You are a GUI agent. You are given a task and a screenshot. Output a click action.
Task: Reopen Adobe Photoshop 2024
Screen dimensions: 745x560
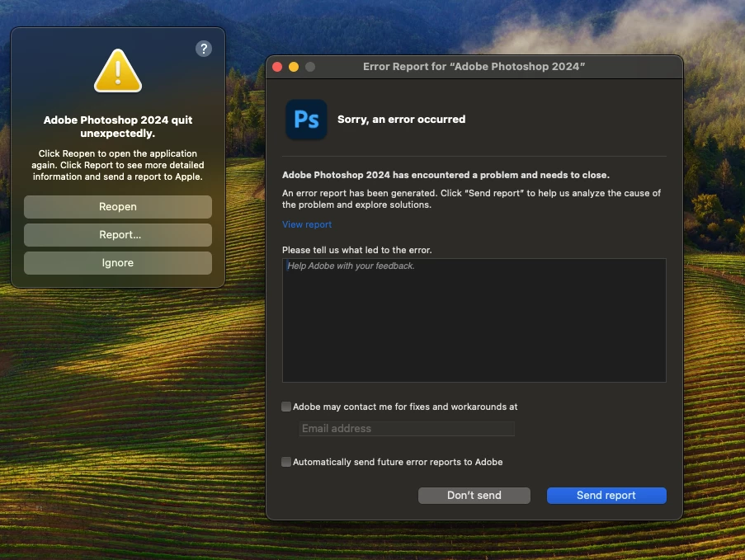point(118,207)
